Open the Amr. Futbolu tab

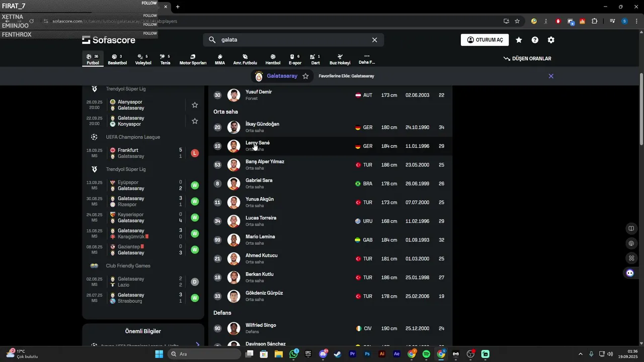(245, 59)
